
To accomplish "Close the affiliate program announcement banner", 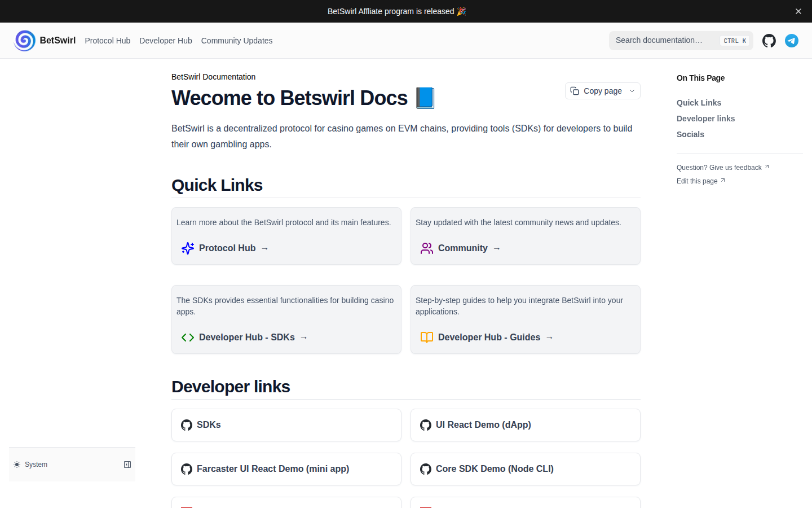I will 798,11.
